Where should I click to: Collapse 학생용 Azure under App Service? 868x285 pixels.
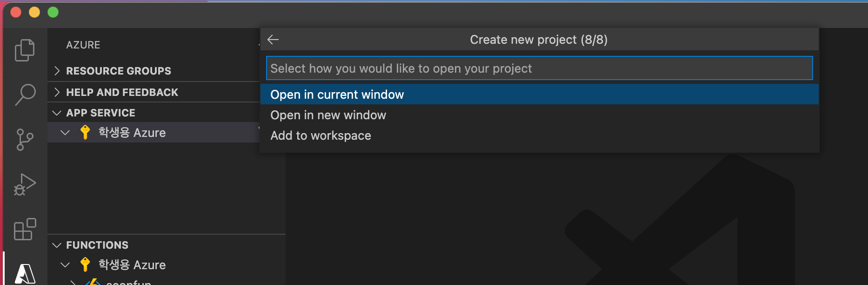[65, 133]
